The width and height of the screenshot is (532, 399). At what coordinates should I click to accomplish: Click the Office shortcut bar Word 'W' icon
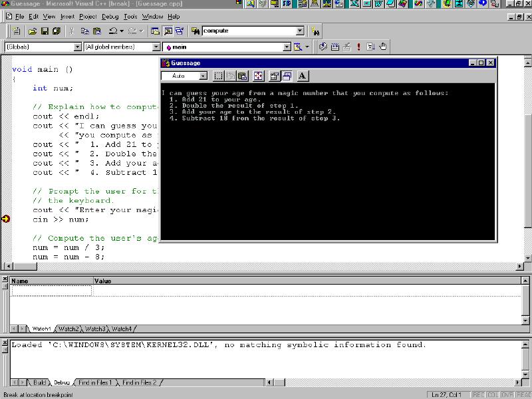(x=378, y=4)
